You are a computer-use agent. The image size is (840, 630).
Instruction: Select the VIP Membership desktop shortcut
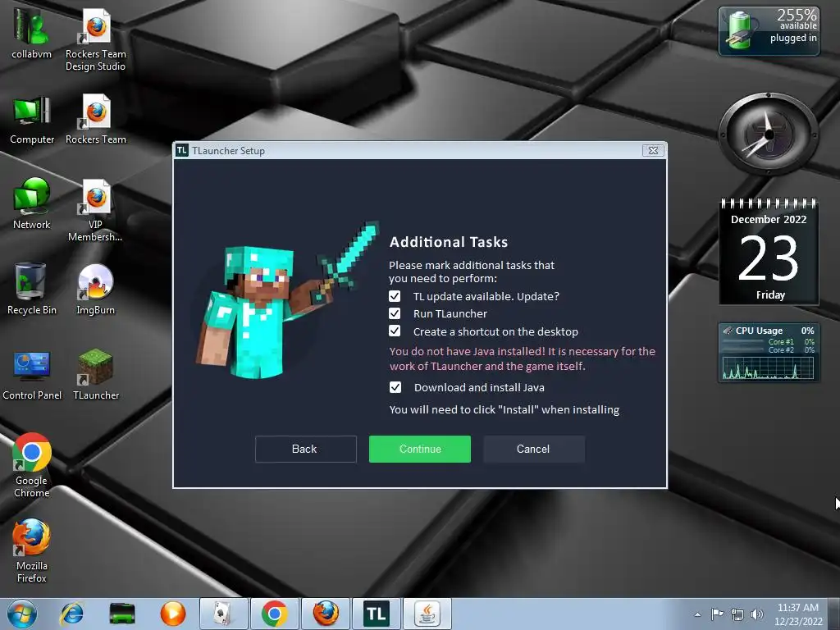point(95,211)
